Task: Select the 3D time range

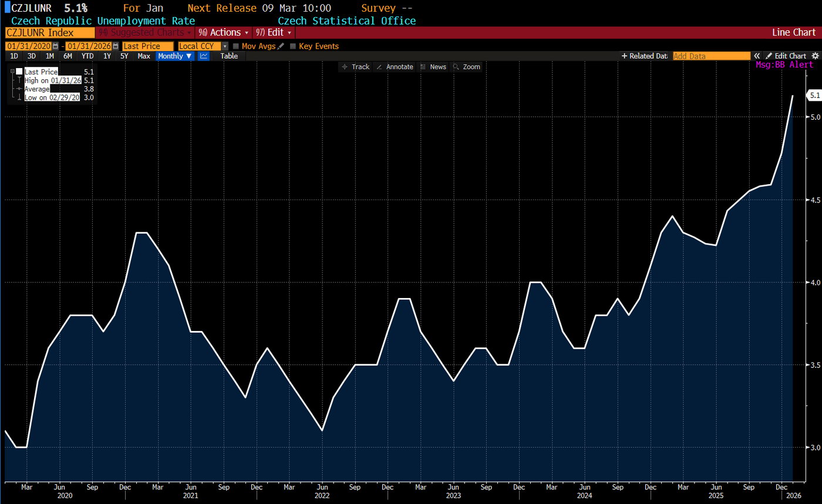Action: [x=32, y=56]
